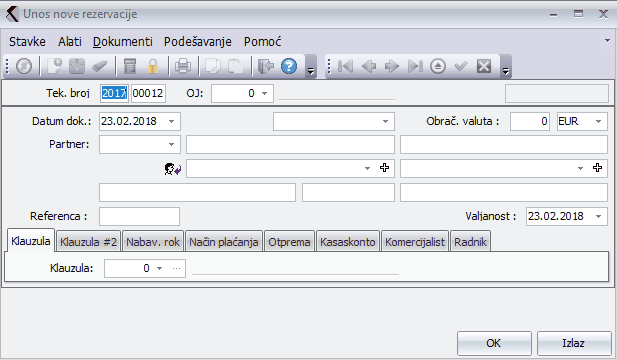This screenshot has height=360, width=617.
Task: Switch to the Kasaskonto tab
Action: click(x=347, y=242)
